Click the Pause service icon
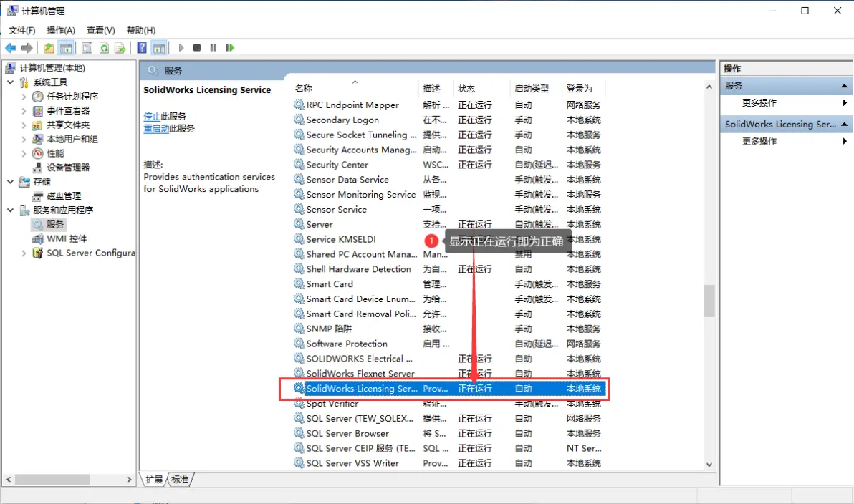 [x=214, y=48]
